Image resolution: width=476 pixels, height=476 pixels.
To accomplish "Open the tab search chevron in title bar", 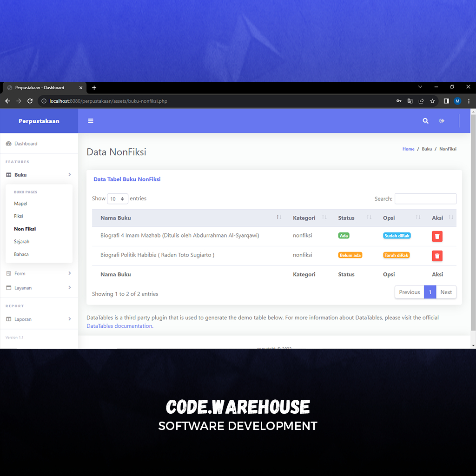I will tap(420, 87).
